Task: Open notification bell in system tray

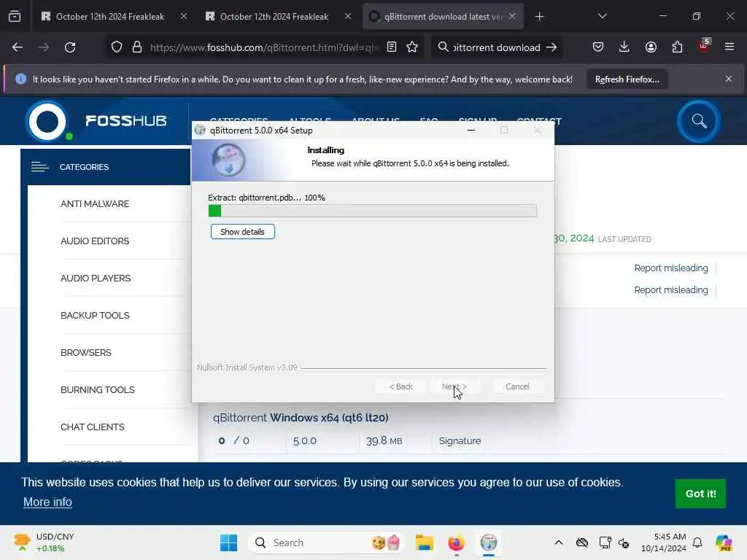Action: click(697, 542)
